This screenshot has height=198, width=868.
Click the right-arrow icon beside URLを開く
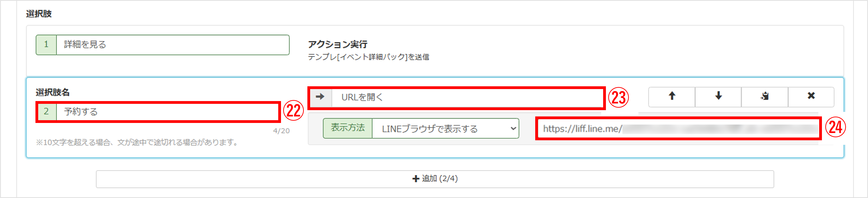320,97
